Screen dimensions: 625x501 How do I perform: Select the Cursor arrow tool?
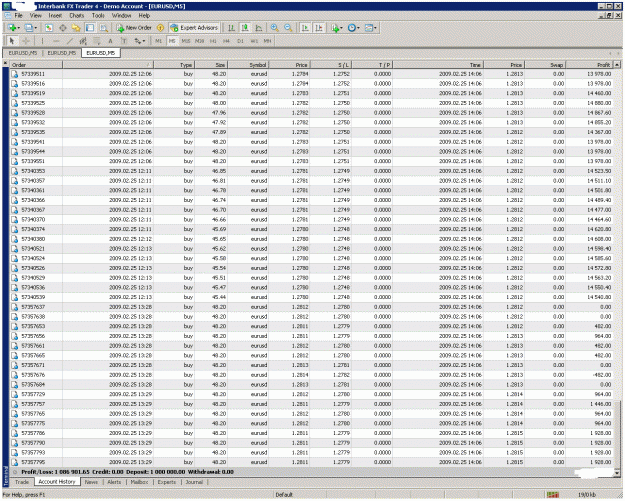point(12,41)
